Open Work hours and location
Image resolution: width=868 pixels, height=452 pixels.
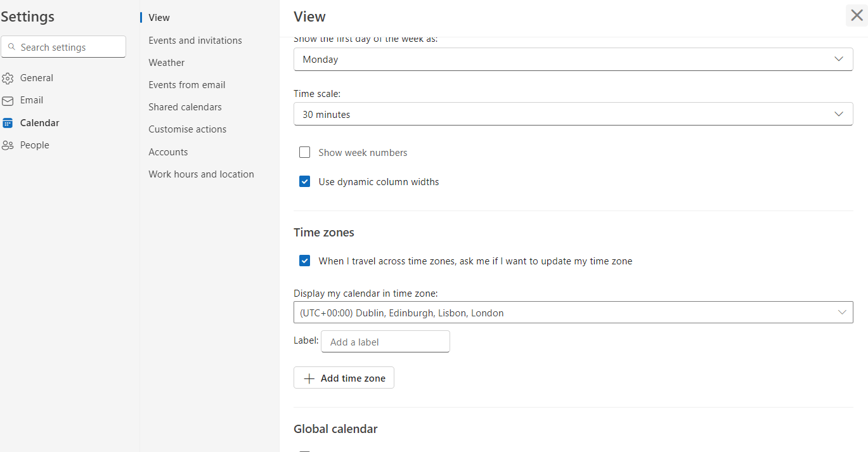[x=201, y=174]
